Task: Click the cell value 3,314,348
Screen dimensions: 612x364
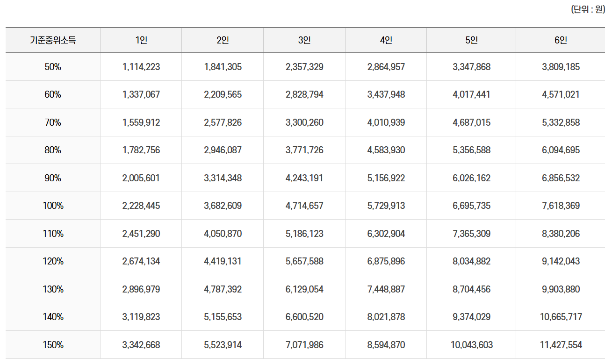Action: [223, 178]
